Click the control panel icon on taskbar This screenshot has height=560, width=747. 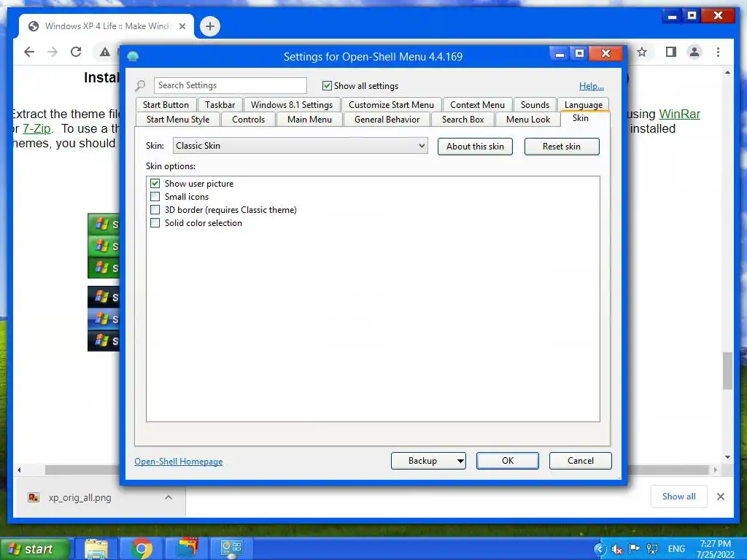tap(232, 548)
